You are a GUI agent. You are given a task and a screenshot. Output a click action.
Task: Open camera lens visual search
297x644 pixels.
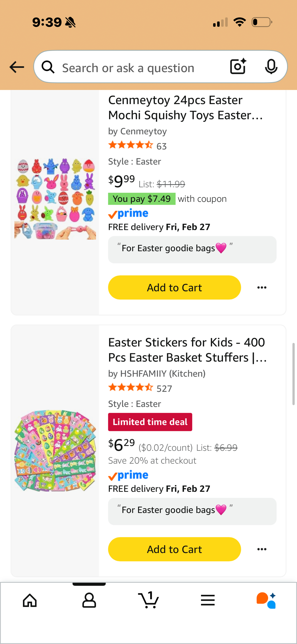(x=238, y=67)
